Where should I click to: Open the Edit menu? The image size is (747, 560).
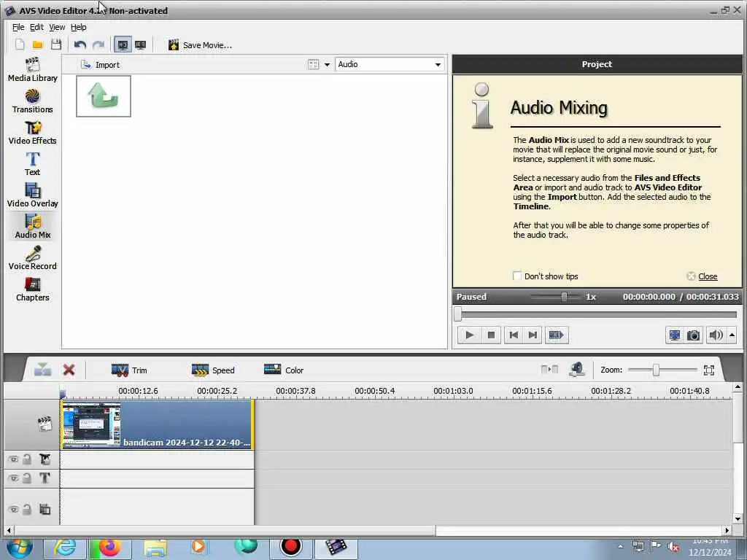pyautogui.click(x=36, y=27)
